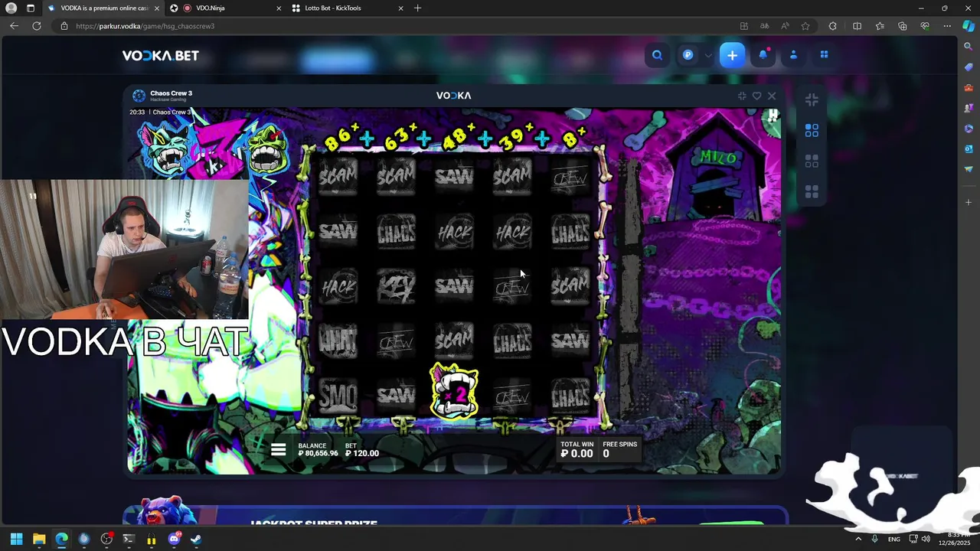Screen dimensions: 980x551
Task: Open the browser Favorites list
Action: (x=880, y=26)
